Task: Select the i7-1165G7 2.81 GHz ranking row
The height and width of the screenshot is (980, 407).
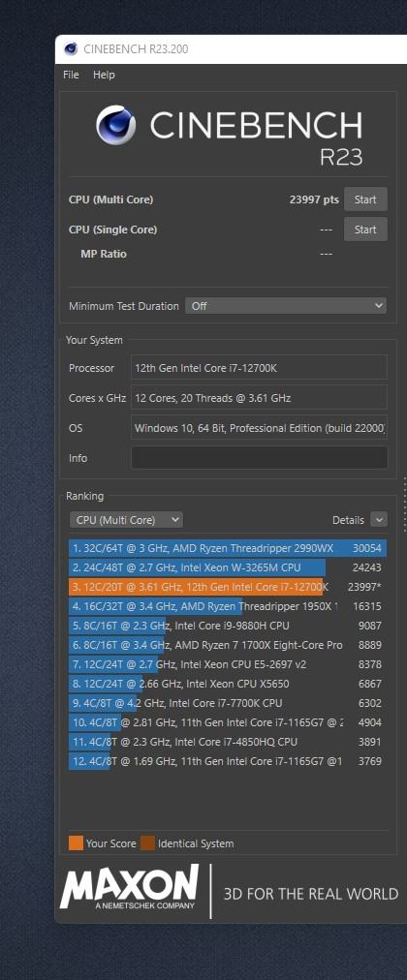Action: (x=228, y=722)
